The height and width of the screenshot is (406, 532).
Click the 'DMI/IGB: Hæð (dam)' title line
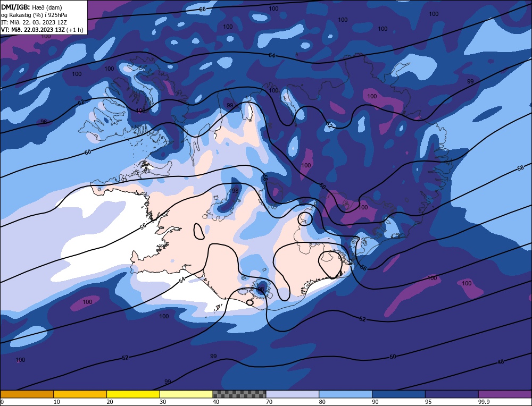tap(31, 7)
